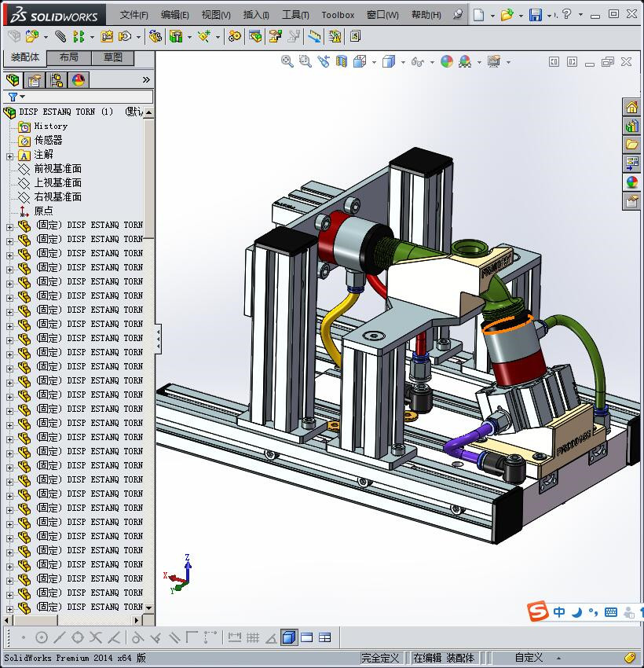Click the Smart Fasteners icon

[106, 37]
